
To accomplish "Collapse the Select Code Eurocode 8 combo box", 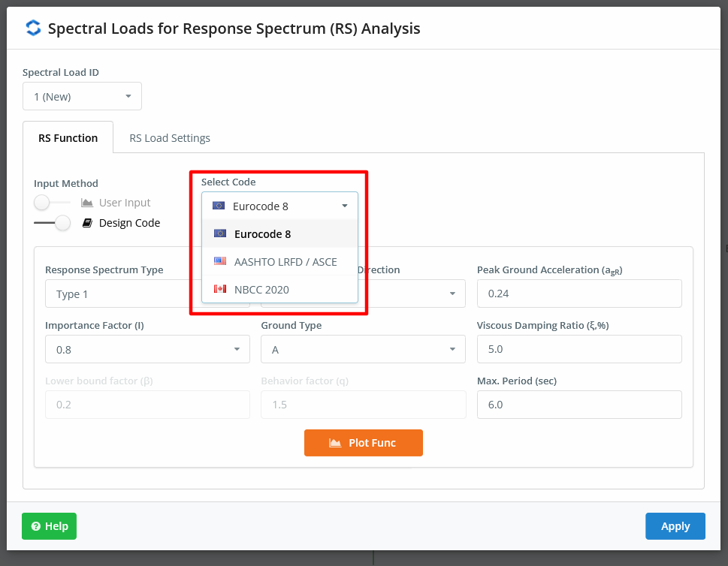I will point(279,206).
